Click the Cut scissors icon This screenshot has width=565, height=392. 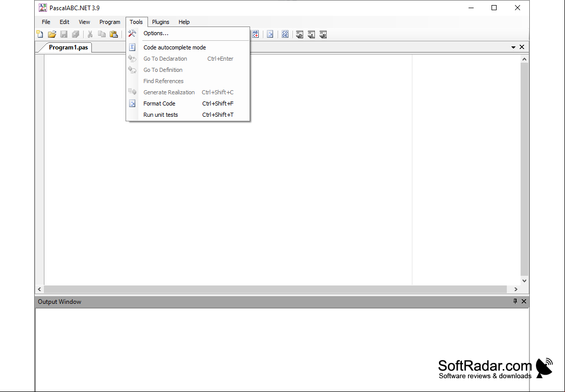(90, 34)
